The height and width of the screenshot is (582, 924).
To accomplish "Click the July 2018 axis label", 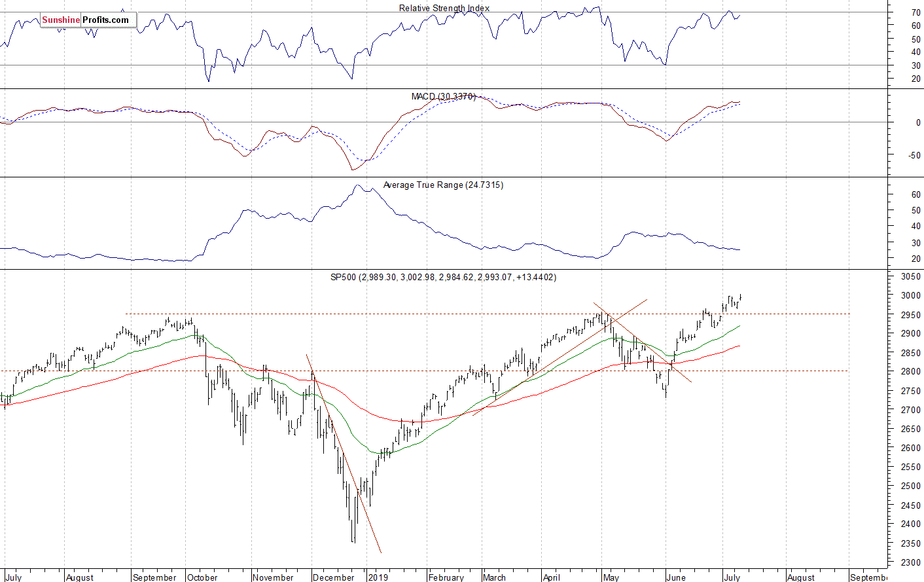I will point(13,577).
